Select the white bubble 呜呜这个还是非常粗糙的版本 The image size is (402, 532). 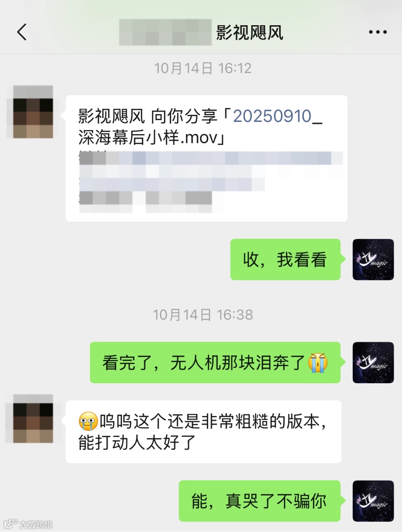204,432
